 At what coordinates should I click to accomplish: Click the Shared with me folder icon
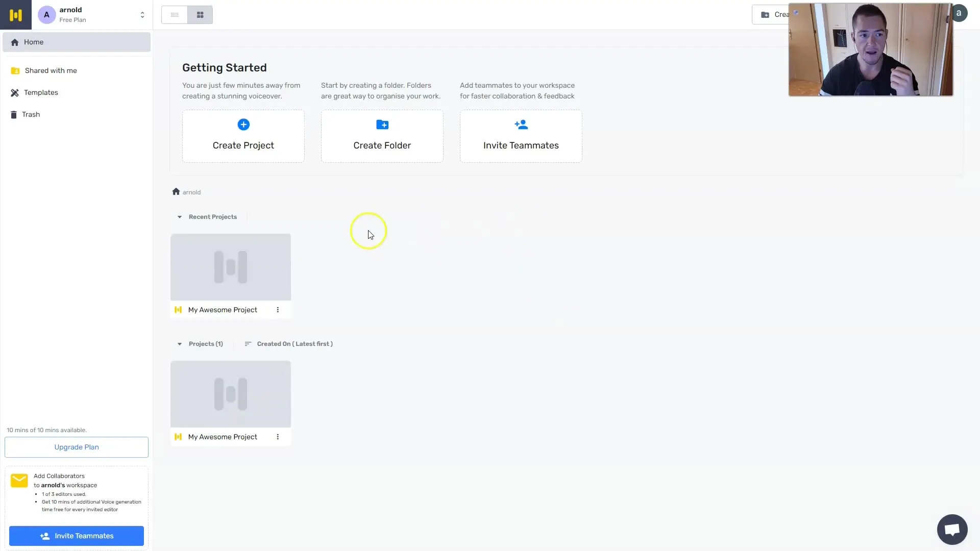15,71
